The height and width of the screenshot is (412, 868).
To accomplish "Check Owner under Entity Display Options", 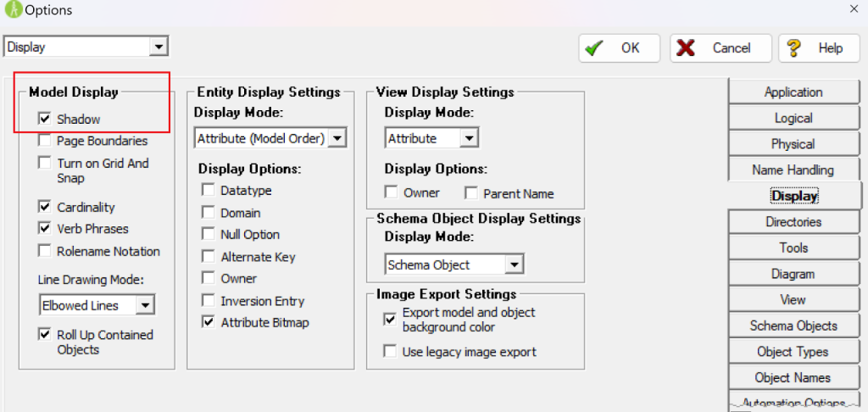I will coord(209,278).
